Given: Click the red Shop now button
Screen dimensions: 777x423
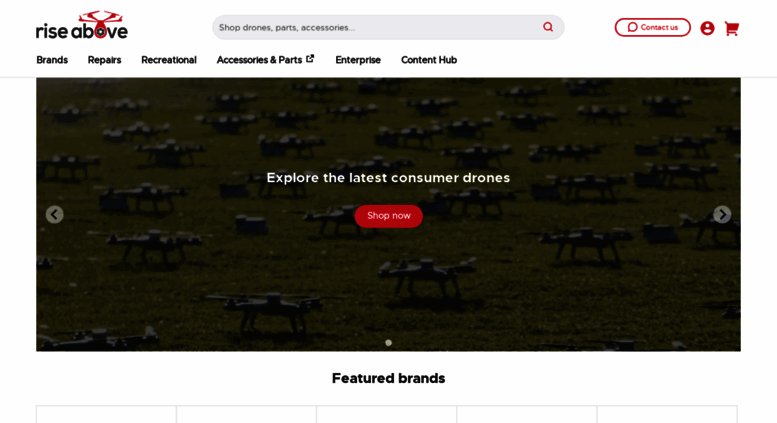Looking at the screenshot, I should 388,216.
